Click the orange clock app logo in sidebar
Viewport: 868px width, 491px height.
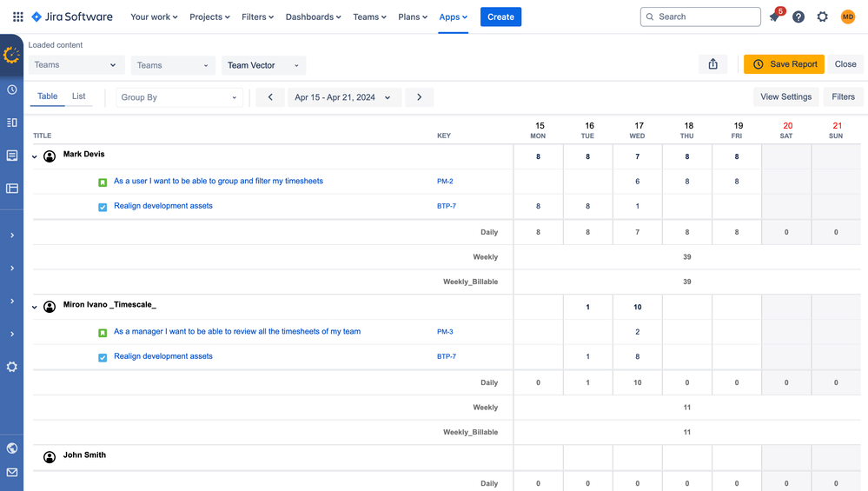[x=11, y=55]
